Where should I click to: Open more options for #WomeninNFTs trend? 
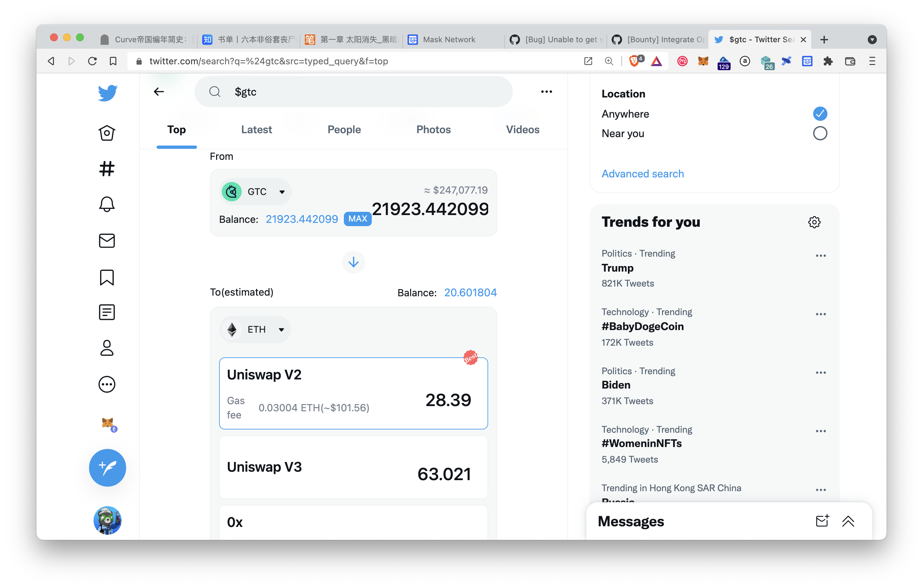(x=821, y=431)
